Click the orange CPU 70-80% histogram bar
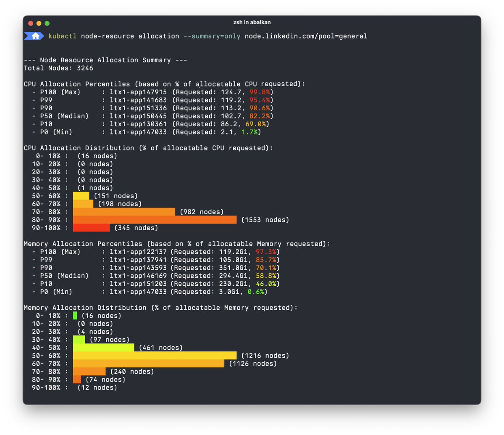504x435 pixels. tap(124, 212)
